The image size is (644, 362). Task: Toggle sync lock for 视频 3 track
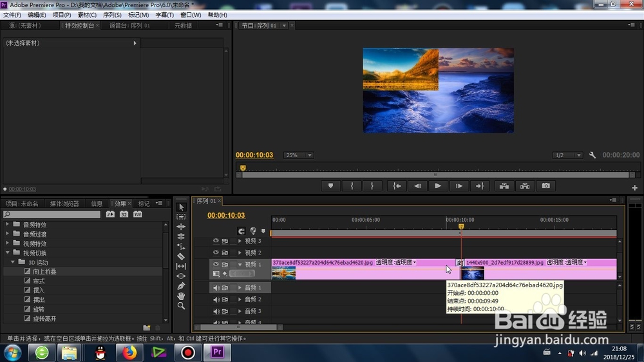225,241
